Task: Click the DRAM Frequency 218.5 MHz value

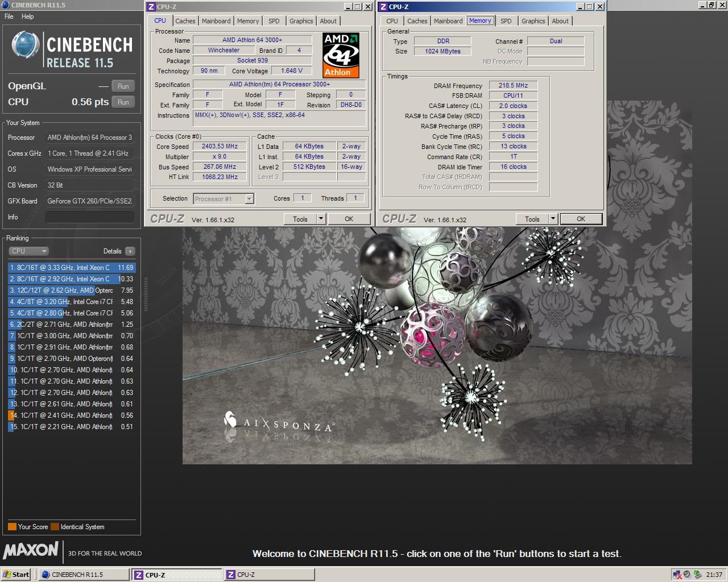Action: [513, 86]
